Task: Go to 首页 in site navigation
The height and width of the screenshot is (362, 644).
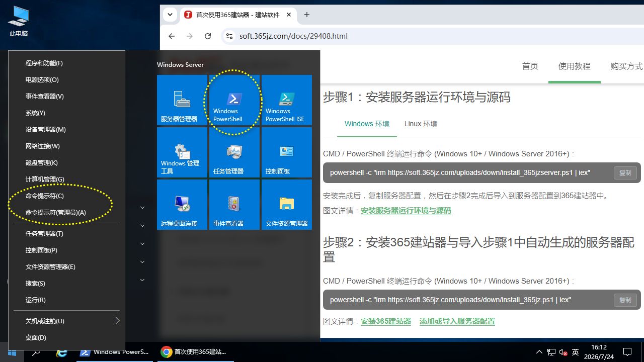Action: click(x=530, y=66)
